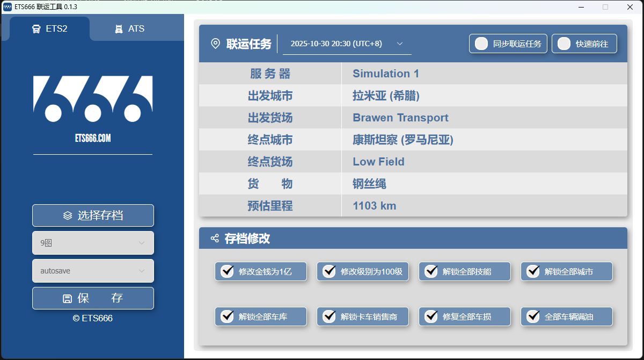Click the 出发城市 row label
The image size is (644, 360).
(270, 96)
